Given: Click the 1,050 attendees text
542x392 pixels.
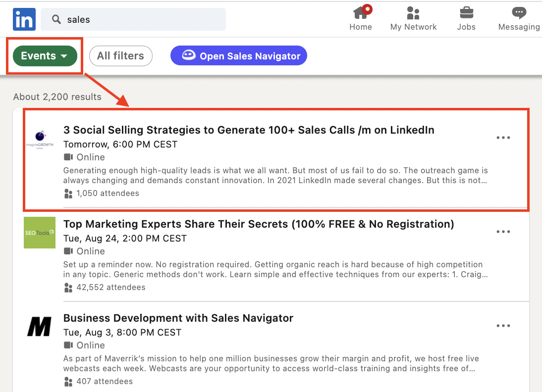Looking at the screenshot, I should [x=108, y=194].
